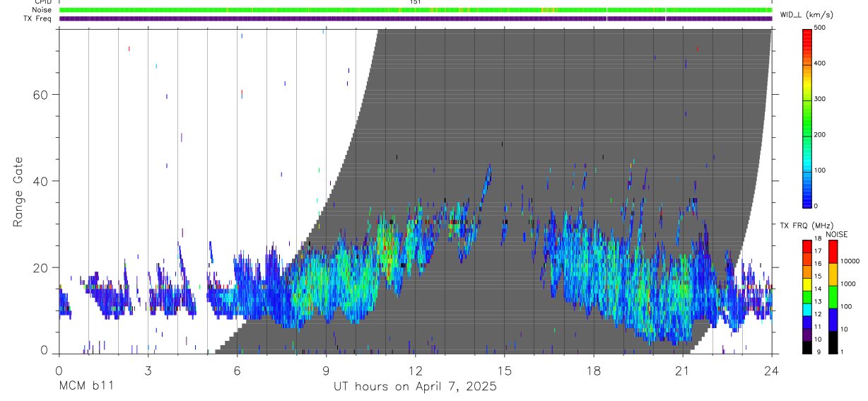Click the 3 hour tick label on the time axis
868x401 pixels.
[x=148, y=369]
